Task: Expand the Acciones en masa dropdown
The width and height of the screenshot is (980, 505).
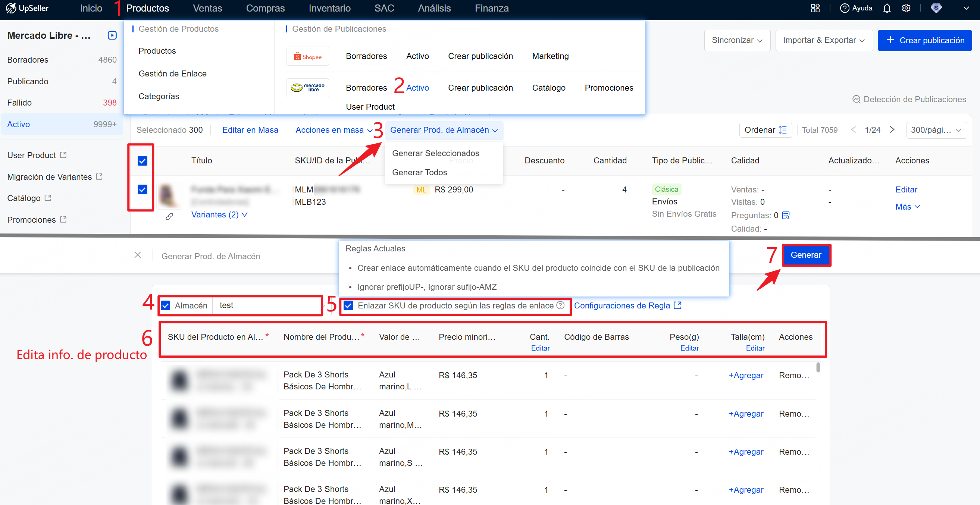Action: (x=333, y=130)
